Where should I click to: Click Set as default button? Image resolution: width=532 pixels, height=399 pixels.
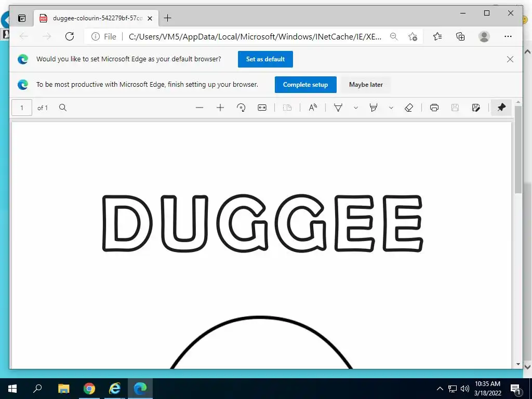coord(265,59)
